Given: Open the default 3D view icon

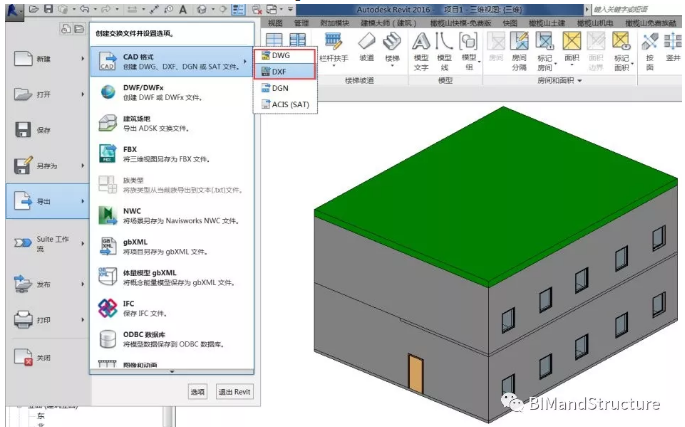Looking at the screenshot, I should [201, 9].
